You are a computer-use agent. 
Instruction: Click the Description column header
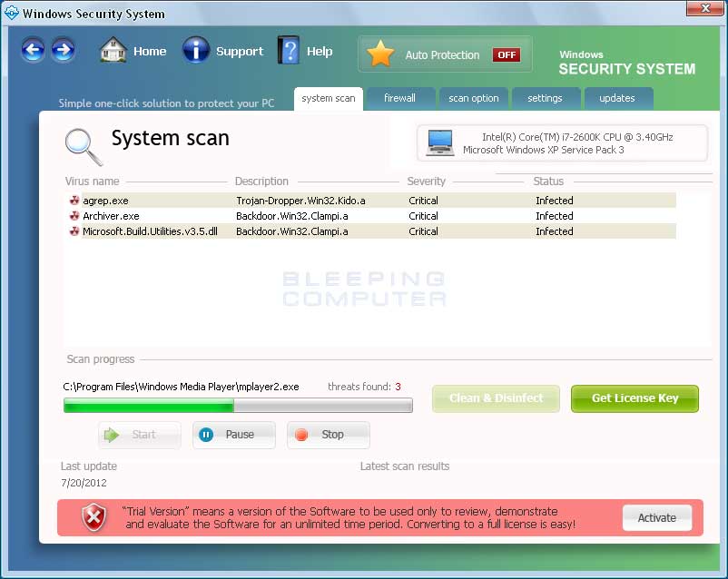coord(261,182)
